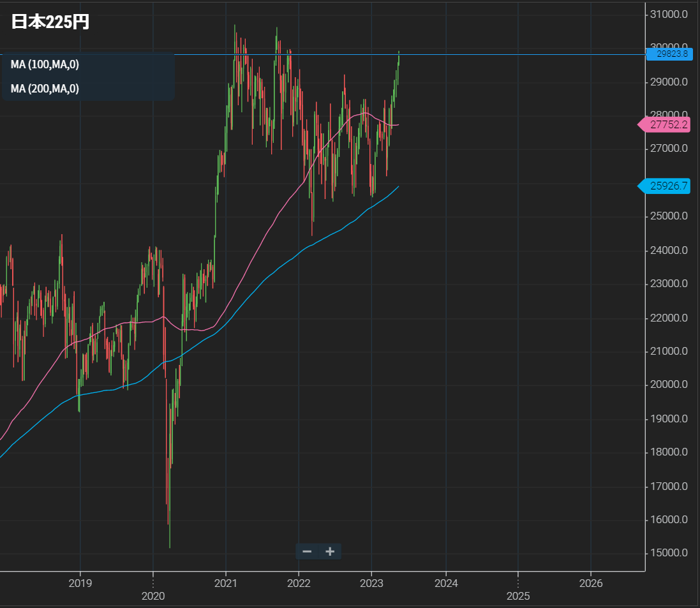
Task: Click the 日本225円 chart title
Action: click(50, 22)
